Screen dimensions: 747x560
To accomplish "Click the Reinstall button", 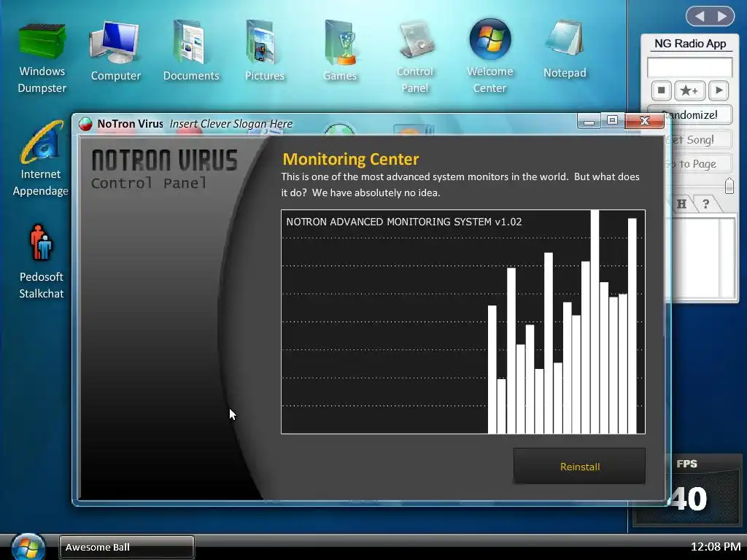I will click(x=579, y=466).
